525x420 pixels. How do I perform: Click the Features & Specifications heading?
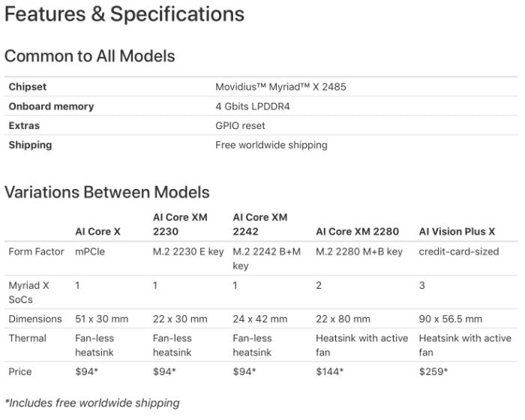(124, 14)
